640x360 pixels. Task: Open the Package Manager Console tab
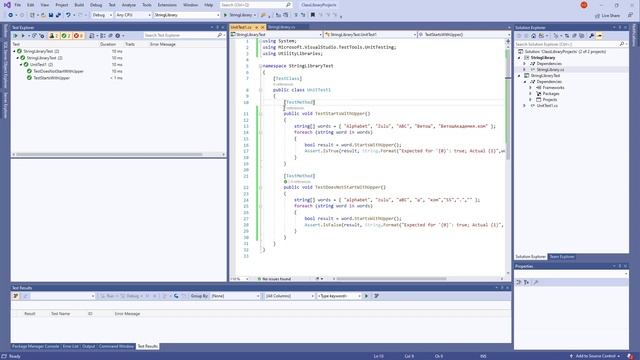tap(36, 347)
